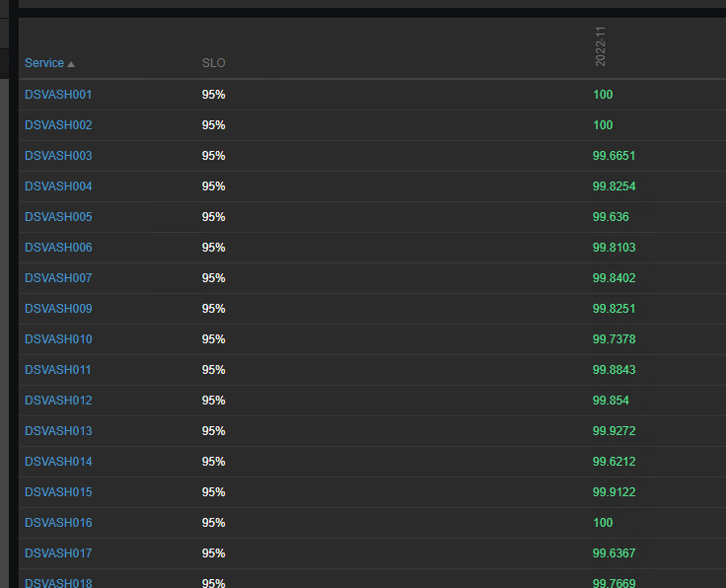Viewport: 726px width, 588px height.
Task: Open DSVASH012 service link
Action: pyautogui.click(x=58, y=400)
